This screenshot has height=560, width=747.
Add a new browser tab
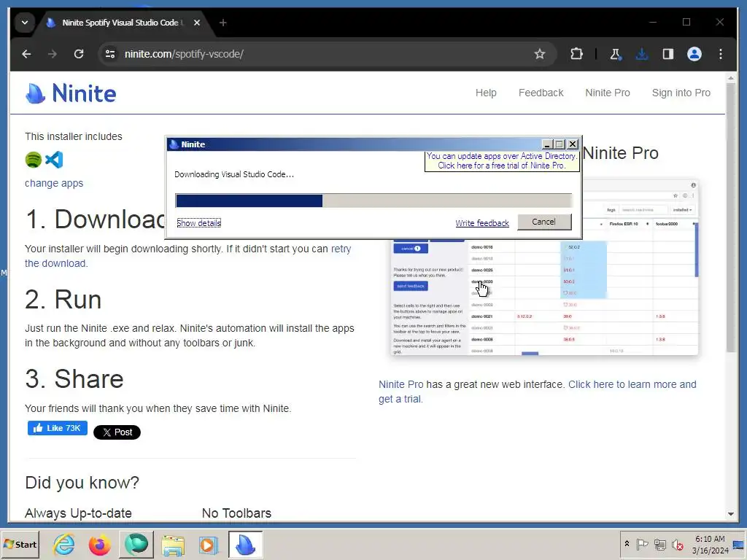pyautogui.click(x=223, y=23)
